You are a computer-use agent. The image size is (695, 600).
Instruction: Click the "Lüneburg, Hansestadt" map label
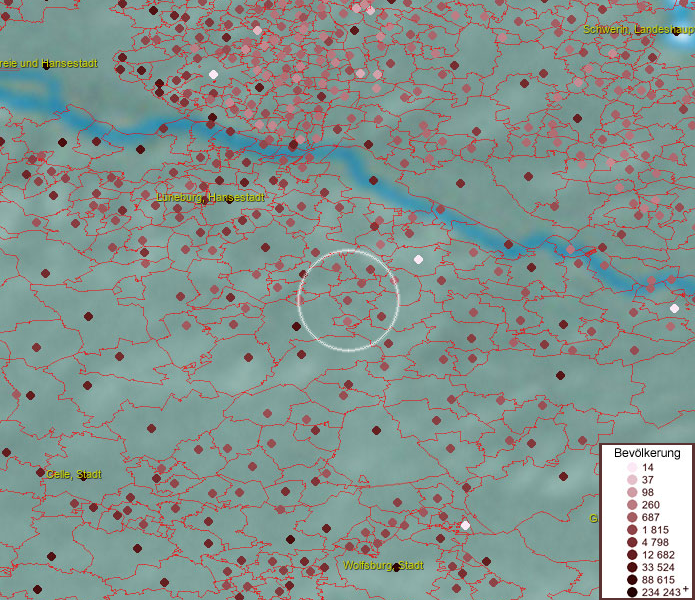(x=211, y=197)
